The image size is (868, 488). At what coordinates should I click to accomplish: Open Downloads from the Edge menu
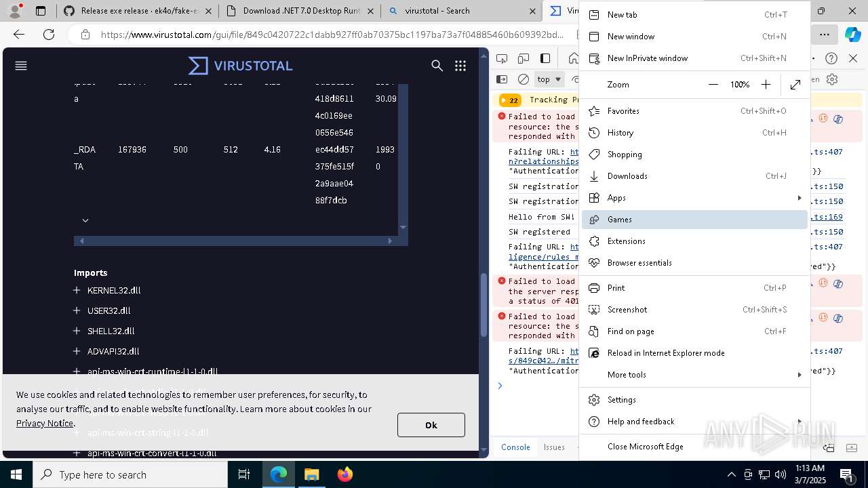pyautogui.click(x=694, y=176)
